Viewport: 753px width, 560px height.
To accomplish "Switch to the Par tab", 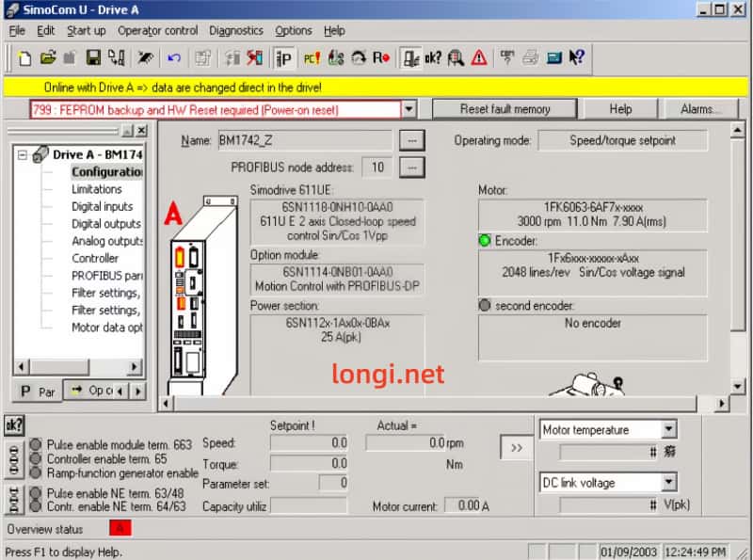I will (38, 391).
